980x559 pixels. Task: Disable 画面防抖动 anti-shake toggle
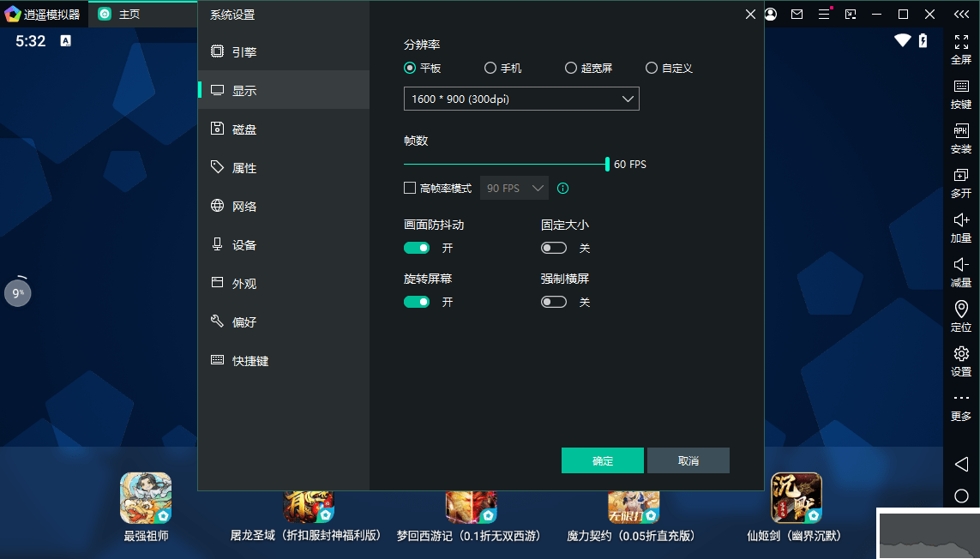pyautogui.click(x=417, y=248)
